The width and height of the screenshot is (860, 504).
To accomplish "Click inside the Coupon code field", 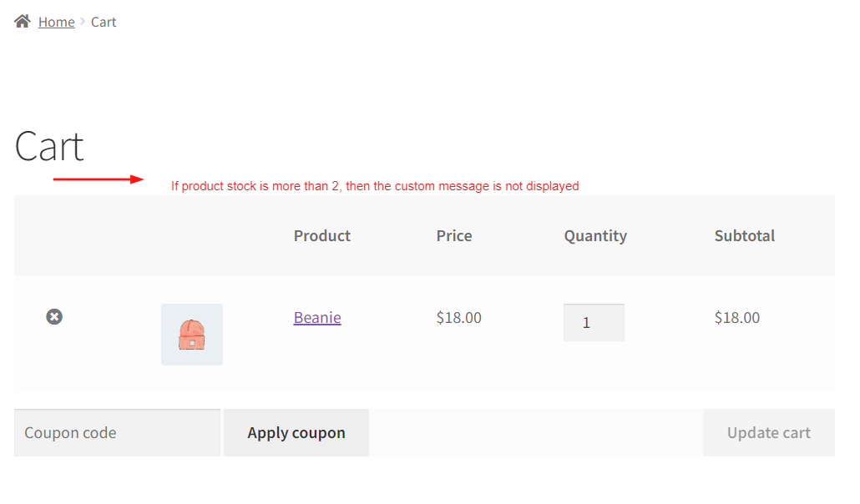I will point(117,432).
